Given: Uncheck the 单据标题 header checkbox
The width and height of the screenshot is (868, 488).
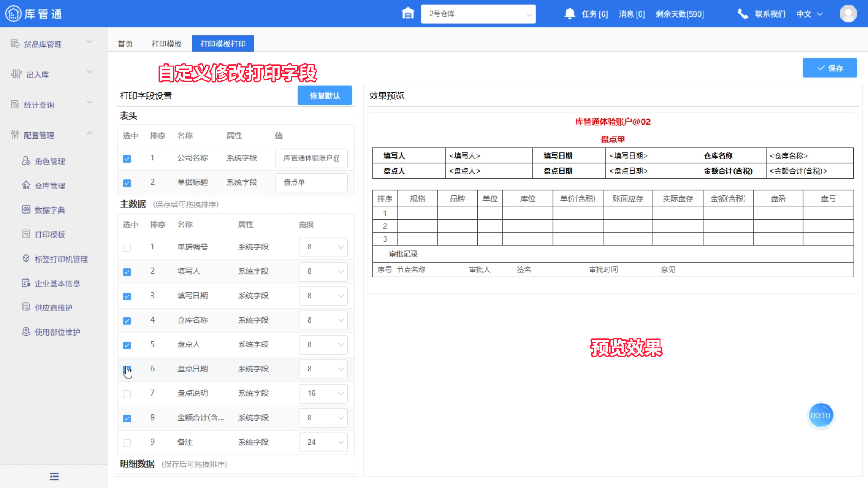Looking at the screenshot, I should 127,183.
